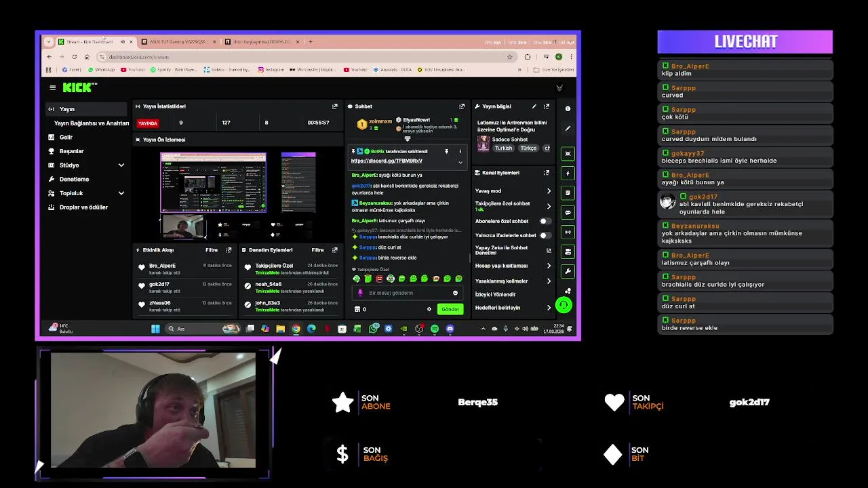Open Hesap yaşı kısıtlaması options arrow
The height and width of the screenshot is (488, 868).
coord(549,266)
